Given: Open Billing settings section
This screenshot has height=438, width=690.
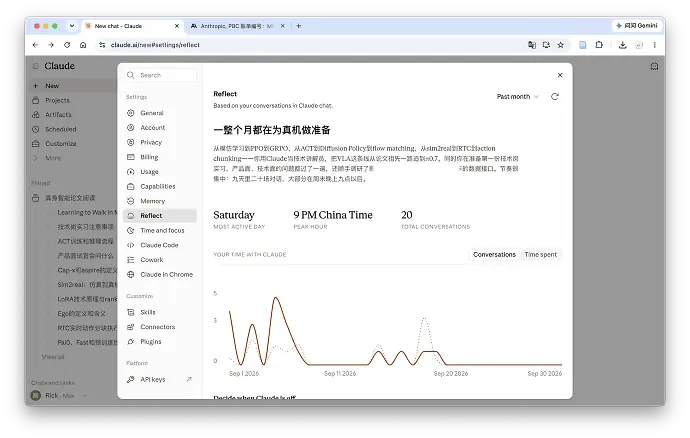Looking at the screenshot, I should pos(160,157).
